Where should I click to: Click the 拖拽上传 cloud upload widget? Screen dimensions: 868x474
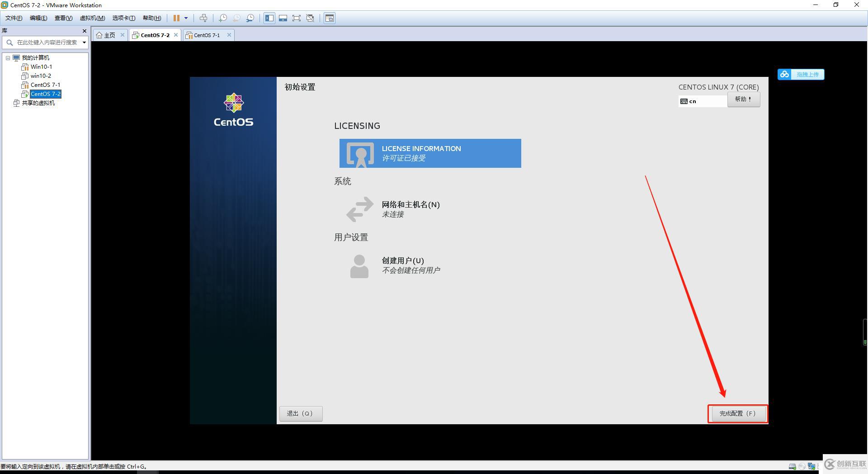pos(801,74)
